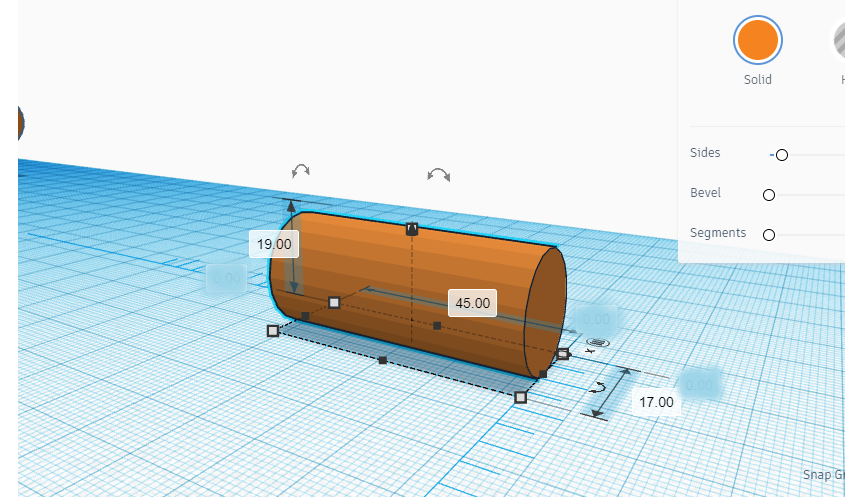
Task: Click the Sides slider handle
Action: pos(782,155)
